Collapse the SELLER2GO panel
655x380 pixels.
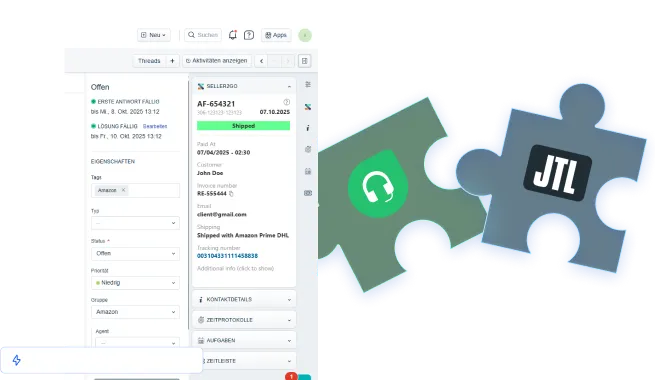pyautogui.click(x=289, y=86)
